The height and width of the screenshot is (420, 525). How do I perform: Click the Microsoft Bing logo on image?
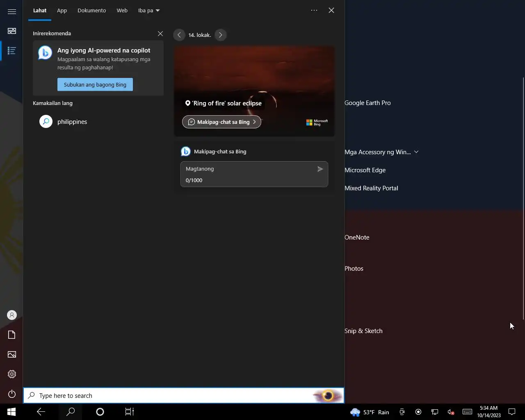click(x=317, y=122)
